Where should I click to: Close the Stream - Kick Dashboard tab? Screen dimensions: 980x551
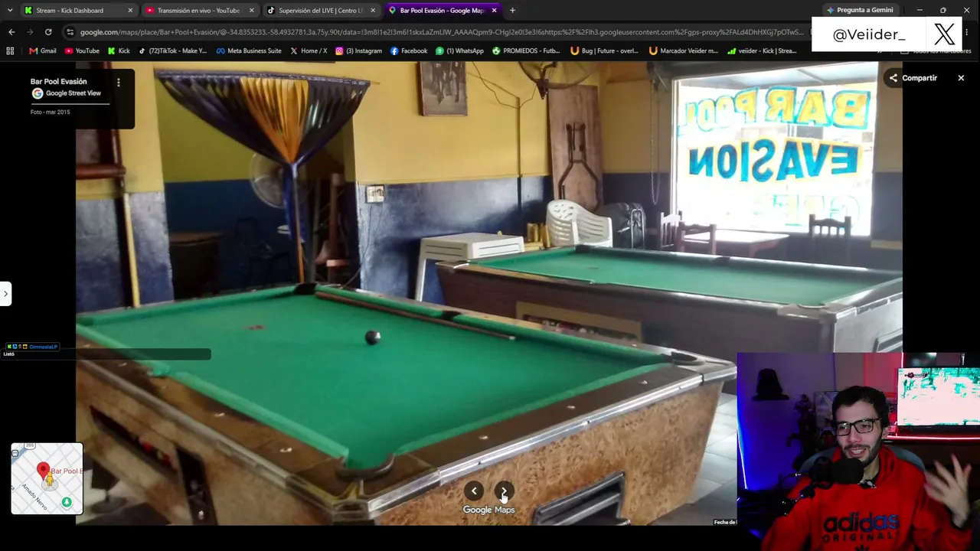(130, 11)
